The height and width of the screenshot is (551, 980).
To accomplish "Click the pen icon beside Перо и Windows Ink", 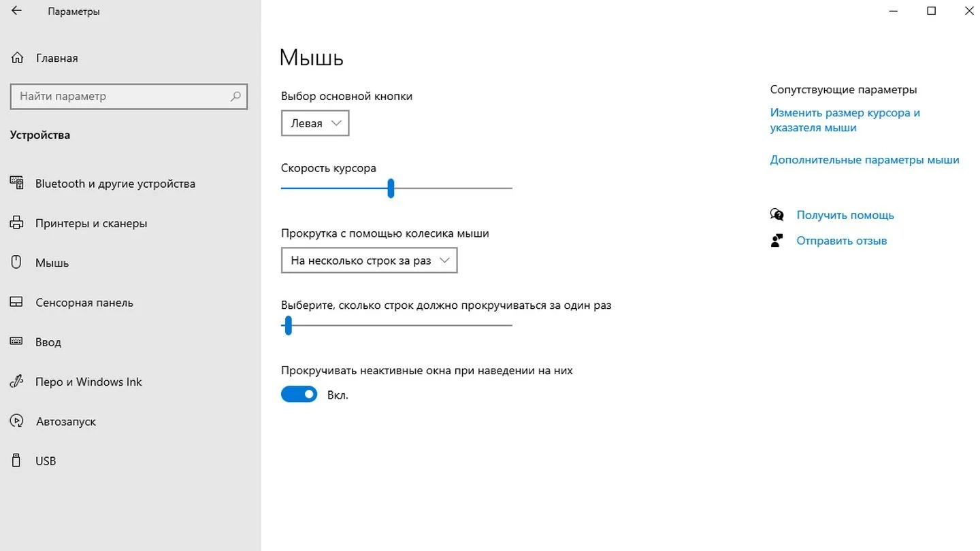I will coord(17,382).
